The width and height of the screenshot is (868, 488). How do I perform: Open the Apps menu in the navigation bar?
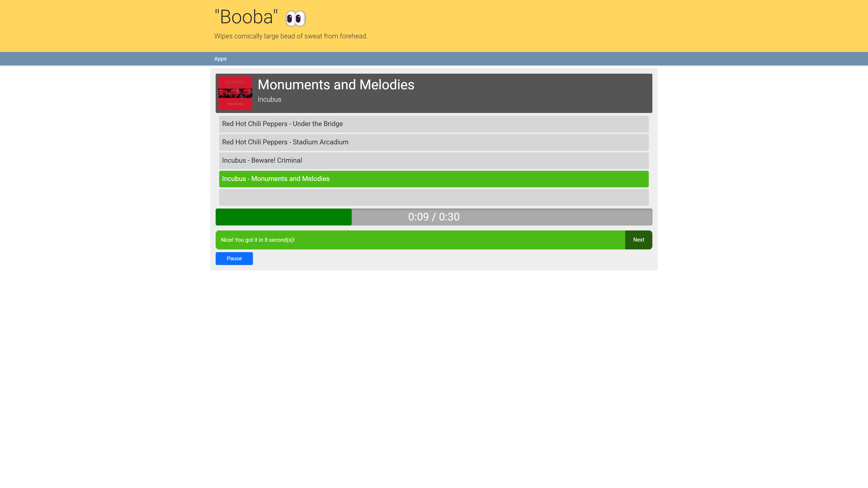pyautogui.click(x=220, y=59)
